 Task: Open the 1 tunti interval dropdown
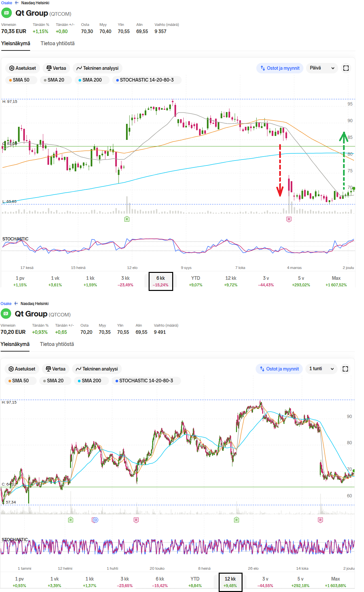click(x=321, y=369)
